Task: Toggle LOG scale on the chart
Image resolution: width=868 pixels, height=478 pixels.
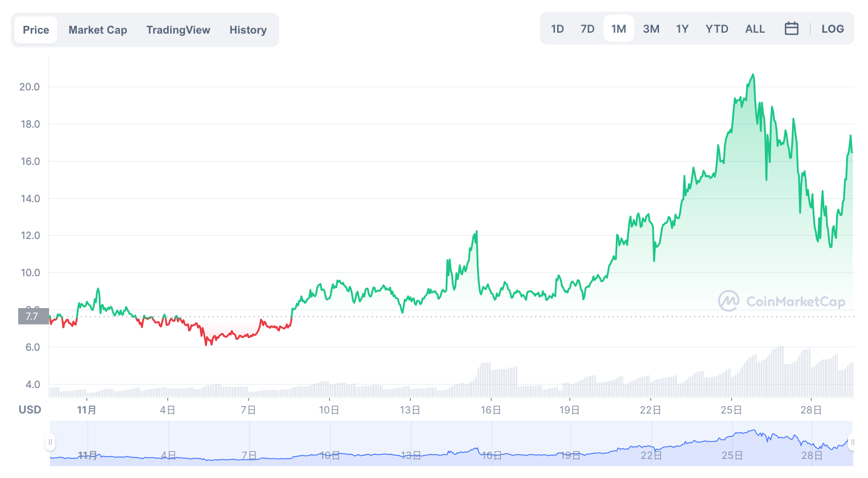Action: [x=833, y=29]
